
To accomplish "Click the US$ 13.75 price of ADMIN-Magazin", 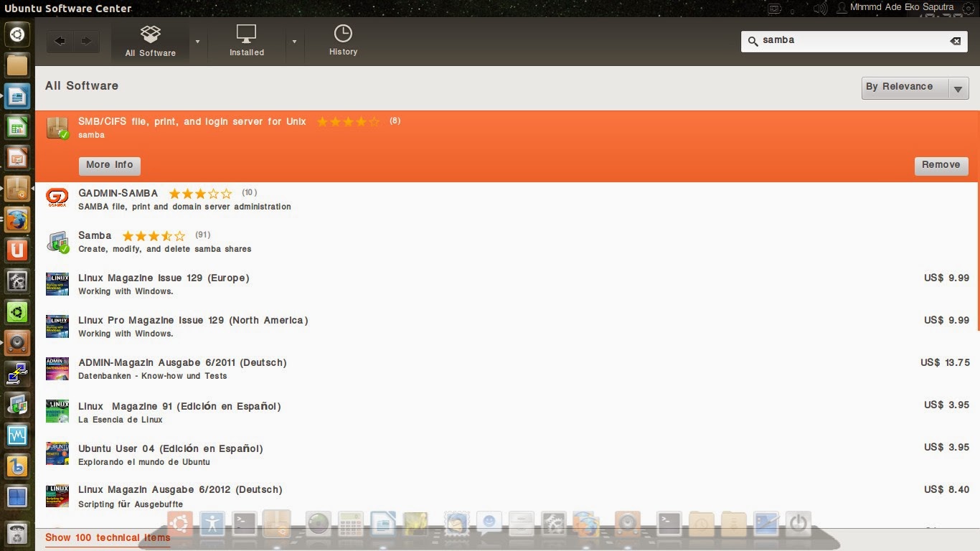I will pyautogui.click(x=945, y=362).
